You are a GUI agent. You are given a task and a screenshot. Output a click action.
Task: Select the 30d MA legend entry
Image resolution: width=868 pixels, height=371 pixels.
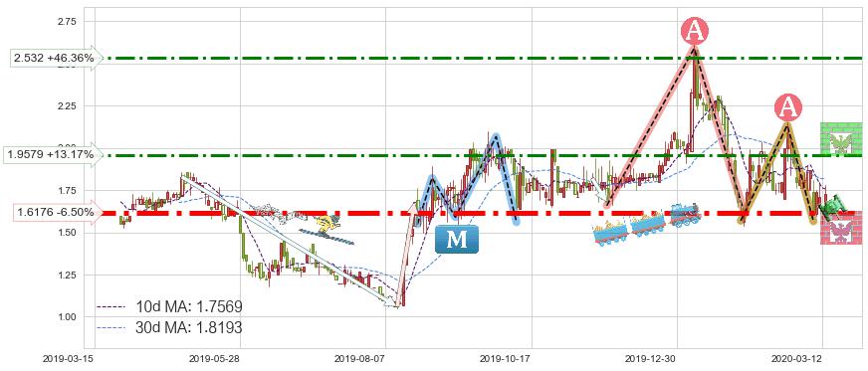pos(169,327)
